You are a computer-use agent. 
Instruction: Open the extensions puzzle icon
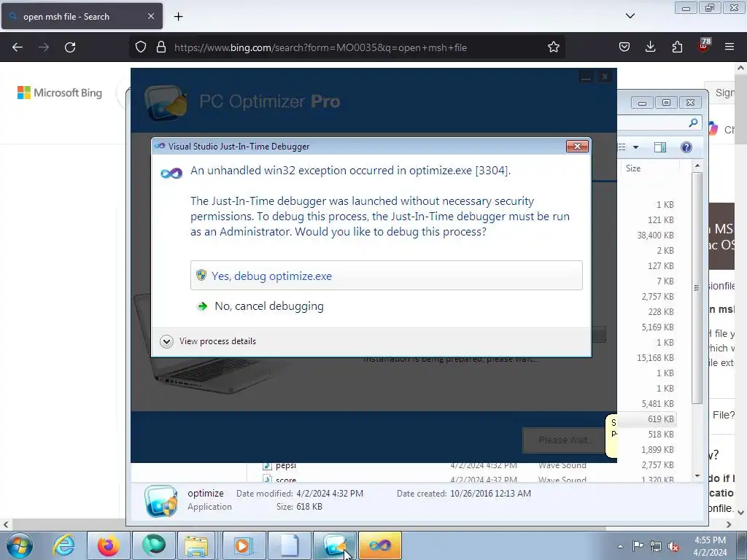(677, 47)
